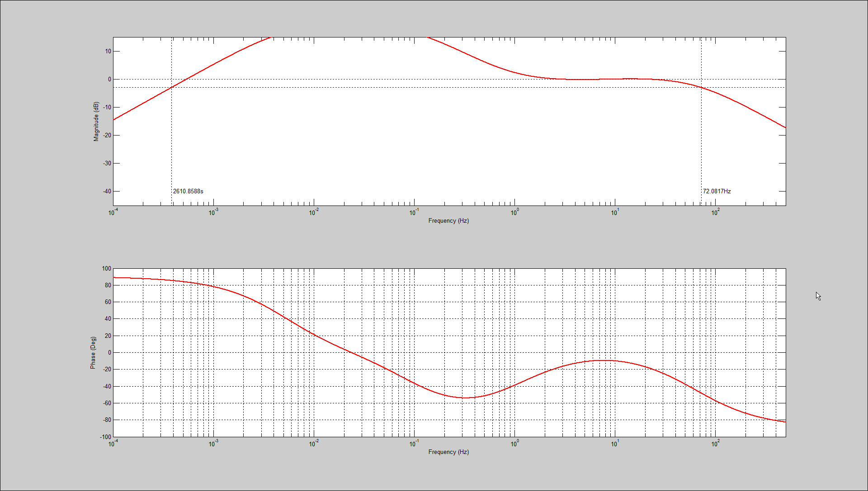868x491 pixels.
Task: Select 10^-3 frequency tick under magnitude plot
Action: 213,212
